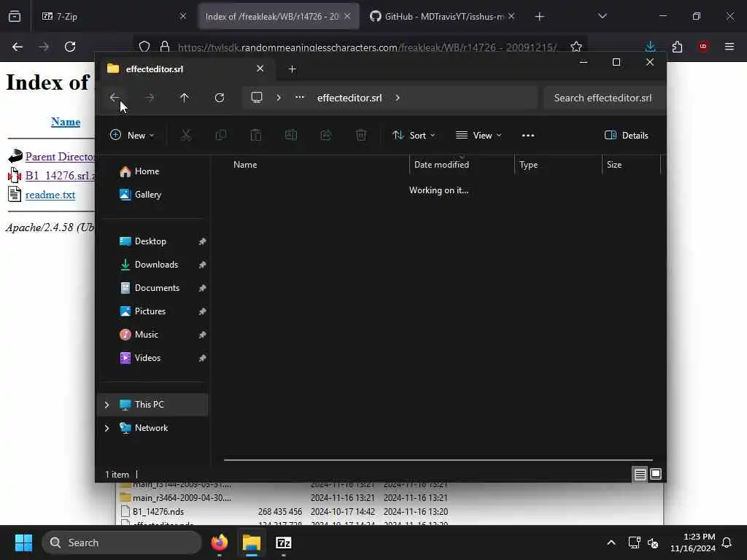Add a new tab in File Explorer

point(292,69)
